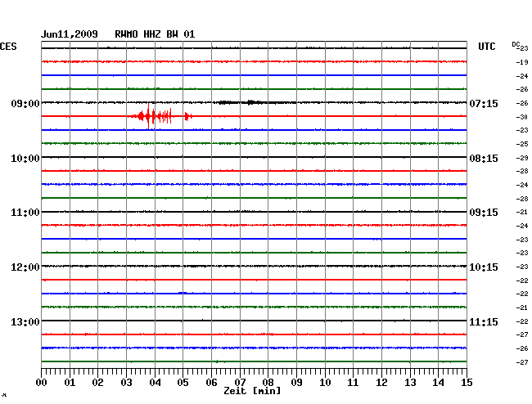Screen dimensions: 532x404
Task: Click the 14 minute axis label
Action: point(439,383)
